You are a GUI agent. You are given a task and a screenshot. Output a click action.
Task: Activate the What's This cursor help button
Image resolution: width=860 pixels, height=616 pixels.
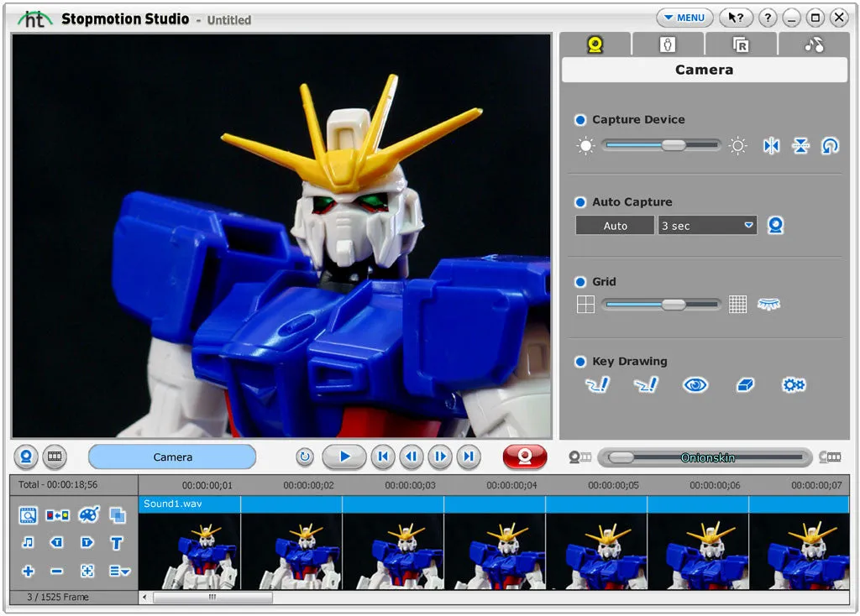coord(736,18)
